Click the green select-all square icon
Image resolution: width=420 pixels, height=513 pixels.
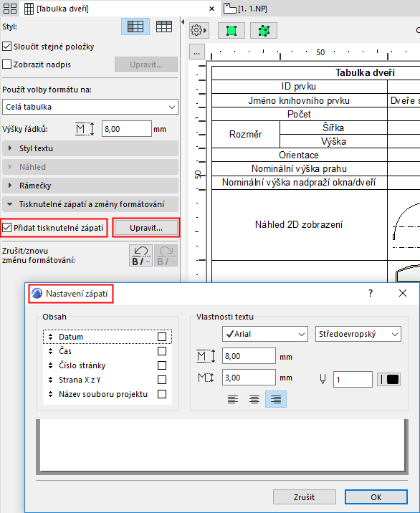(231, 31)
